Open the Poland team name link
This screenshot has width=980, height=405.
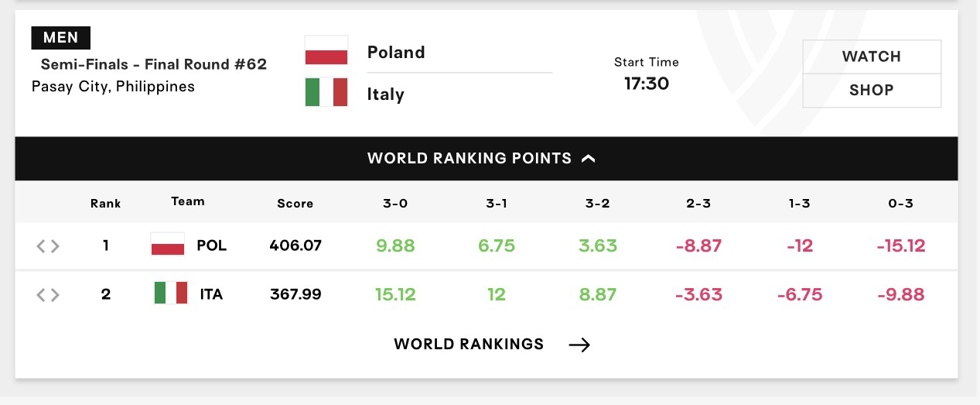pyautogui.click(x=396, y=52)
